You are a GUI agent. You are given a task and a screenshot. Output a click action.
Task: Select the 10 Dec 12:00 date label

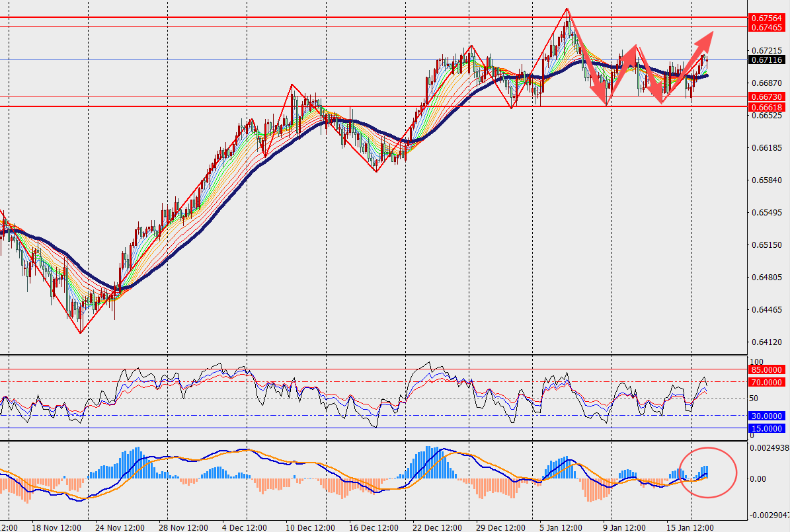(x=309, y=527)
